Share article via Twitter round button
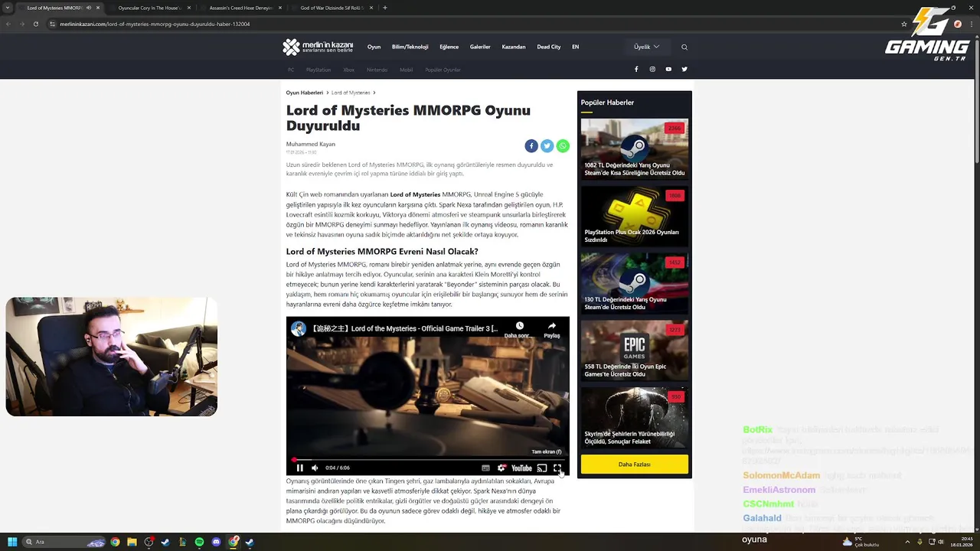The width and height of the screenshot is (980, 551). pos(547,146)
